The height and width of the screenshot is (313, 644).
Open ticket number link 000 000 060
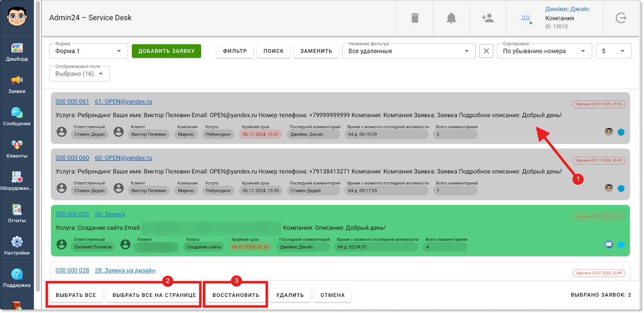[x=72, y=158]
